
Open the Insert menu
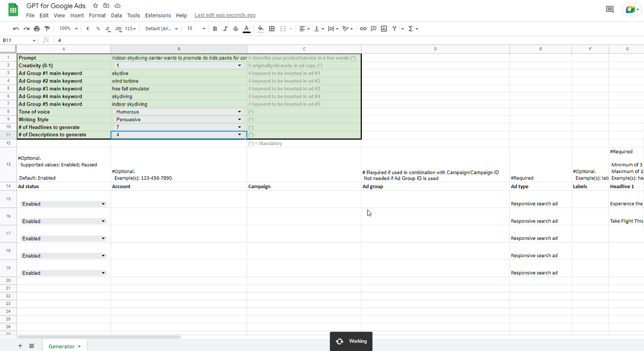(77, 15)
